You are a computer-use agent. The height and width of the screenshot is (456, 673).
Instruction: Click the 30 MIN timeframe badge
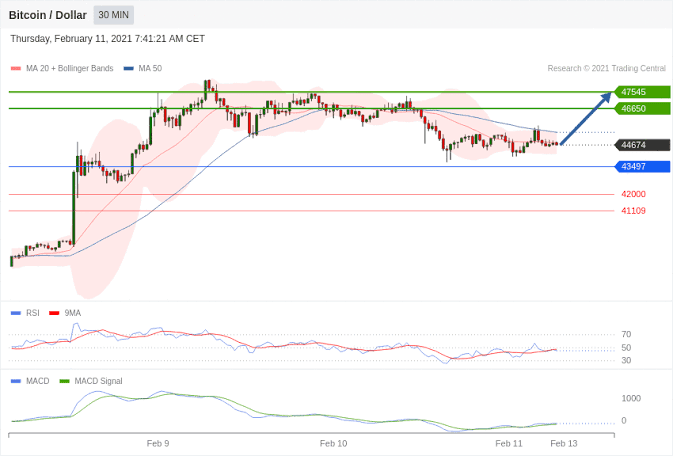click(114, 15)
